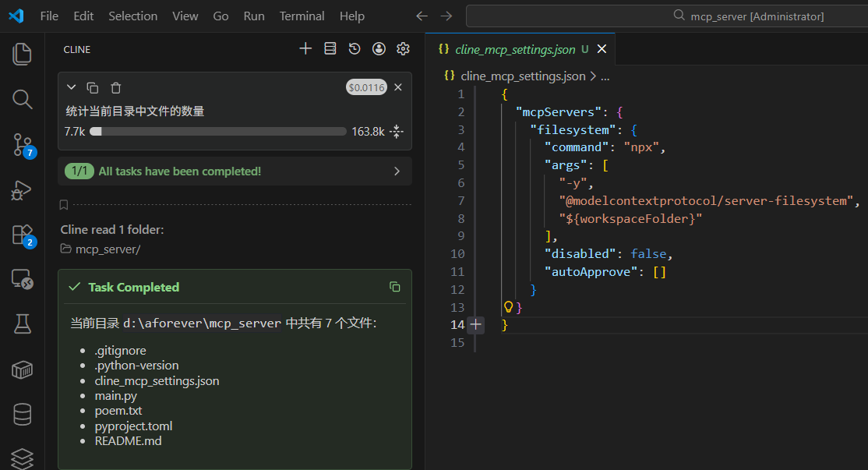Collapse the task header chevron
This screenshot has height=470, width=868.
(72, 87)
